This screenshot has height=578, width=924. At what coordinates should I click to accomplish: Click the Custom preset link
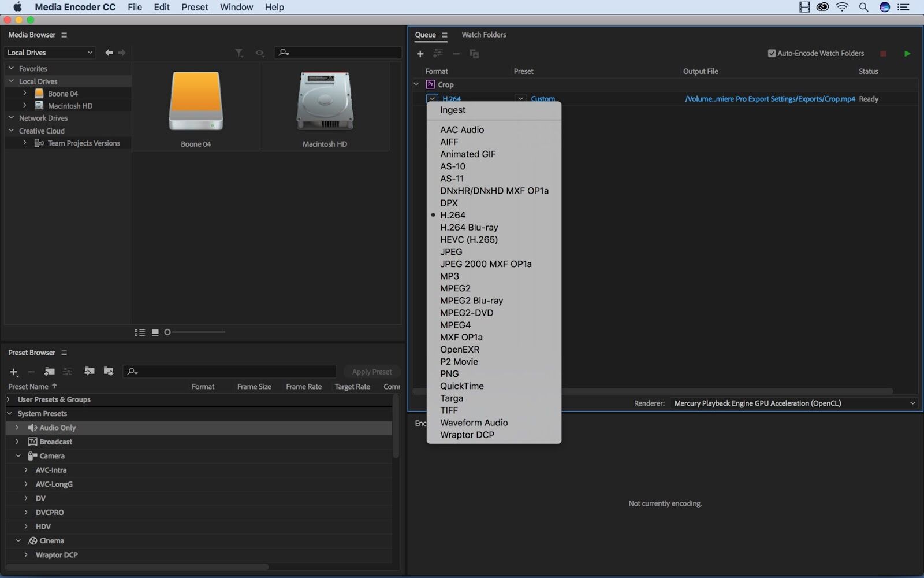click(543, 99)
